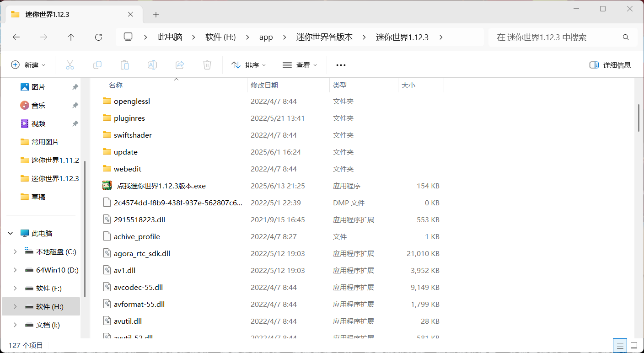Click the Delete trash icon
Viewport: 644px width, 353px height.
tap(207, 65)
